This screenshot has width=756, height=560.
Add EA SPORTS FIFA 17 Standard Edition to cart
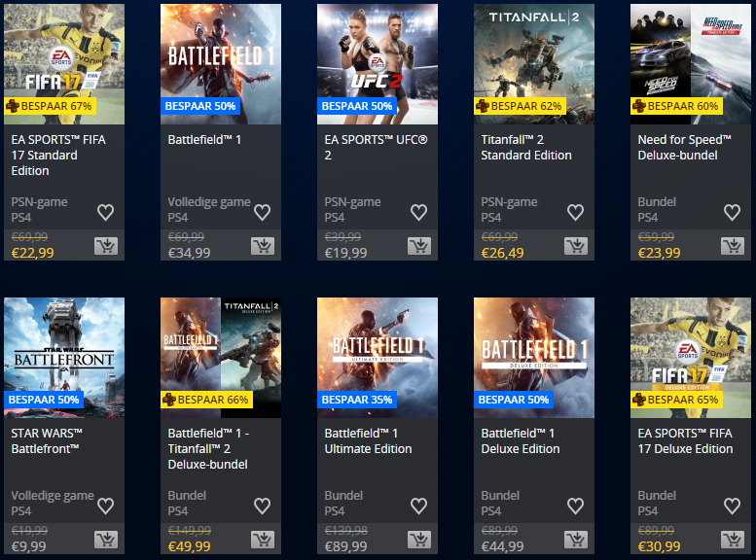[106, 246]
